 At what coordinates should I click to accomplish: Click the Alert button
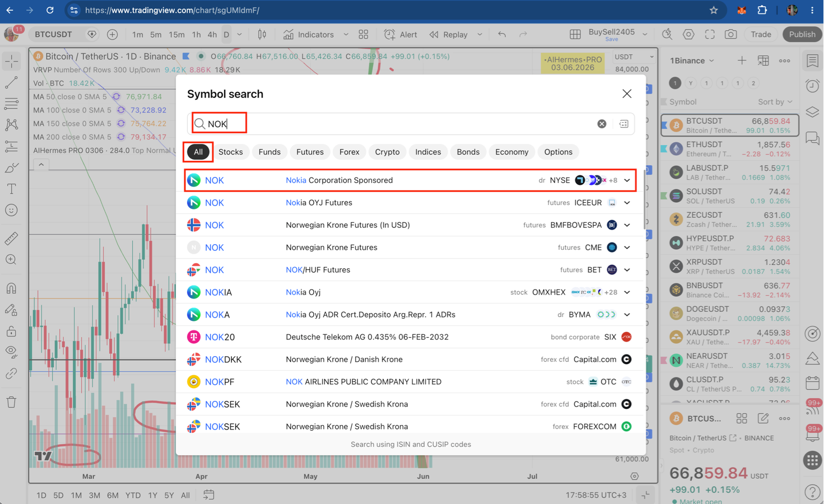click(x=401, y=35)
